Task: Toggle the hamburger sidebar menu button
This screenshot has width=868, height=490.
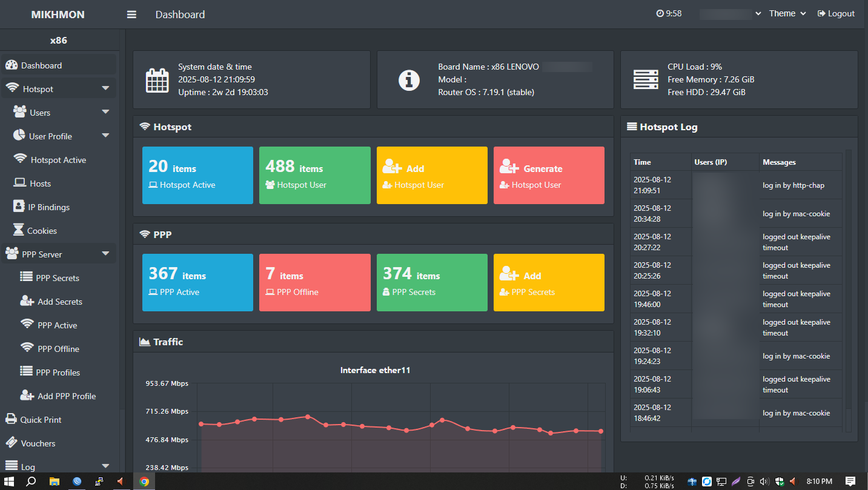Action: tap(131, 15)
